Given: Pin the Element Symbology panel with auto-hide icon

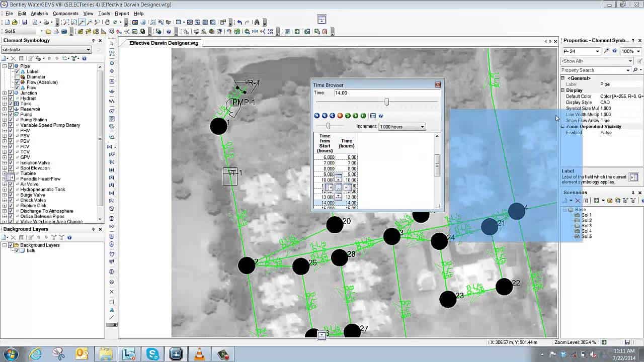Looking at the screenshot, I should pyautogui.click(x=93, y=40).
